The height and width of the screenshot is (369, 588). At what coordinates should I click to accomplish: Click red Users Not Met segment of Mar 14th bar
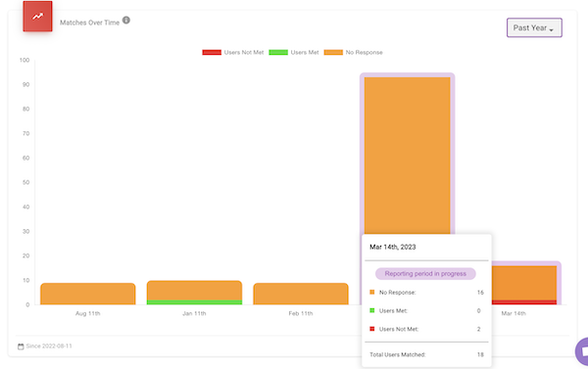[524, 302]
